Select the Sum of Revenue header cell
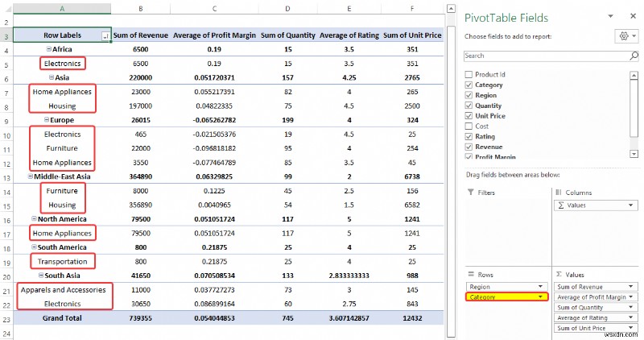The image size is (644, 340). click(140, 35)
